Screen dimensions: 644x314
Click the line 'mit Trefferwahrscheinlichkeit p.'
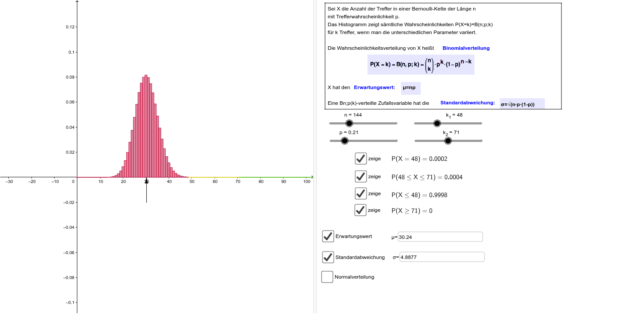pyautogui.click(x=364, y=17)
